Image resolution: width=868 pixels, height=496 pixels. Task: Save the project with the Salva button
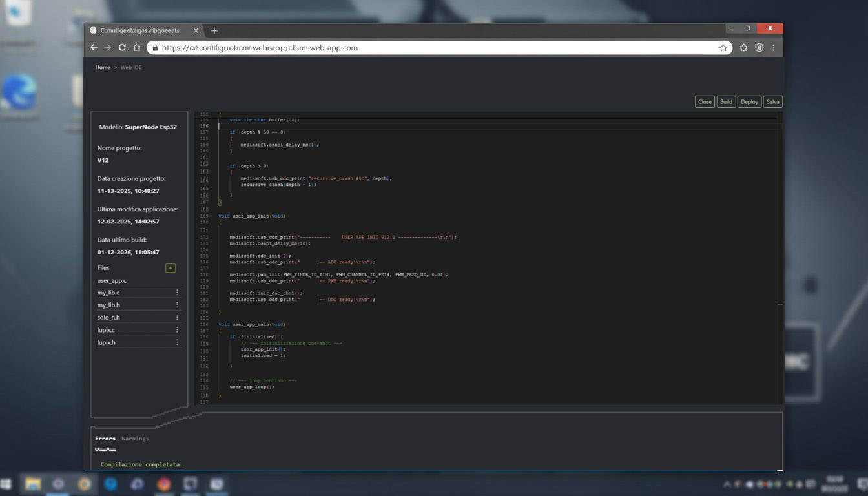(772, 101)
